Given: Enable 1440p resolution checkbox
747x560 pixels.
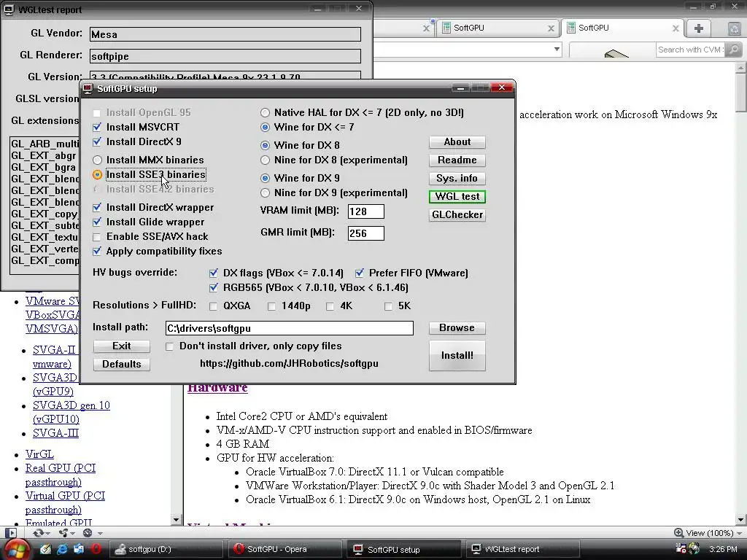Looking at the screenshot, I should (x=272, y=306).
